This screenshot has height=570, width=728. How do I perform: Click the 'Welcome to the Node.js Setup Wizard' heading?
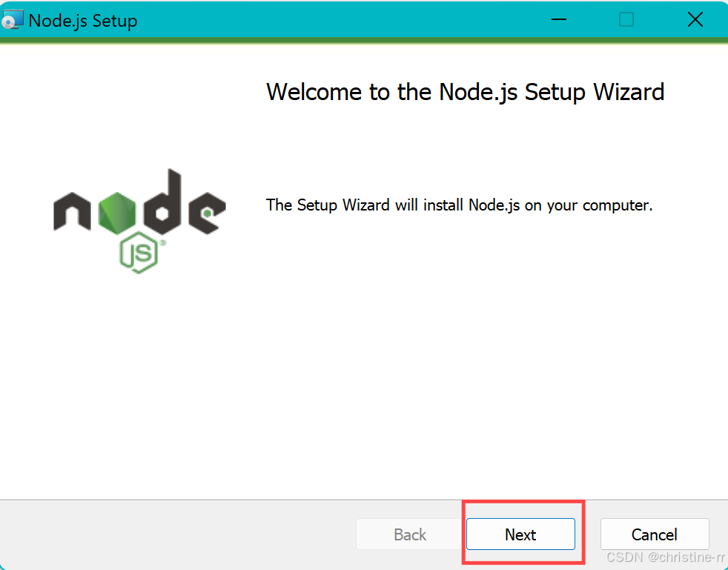click(x=466, y=92)
